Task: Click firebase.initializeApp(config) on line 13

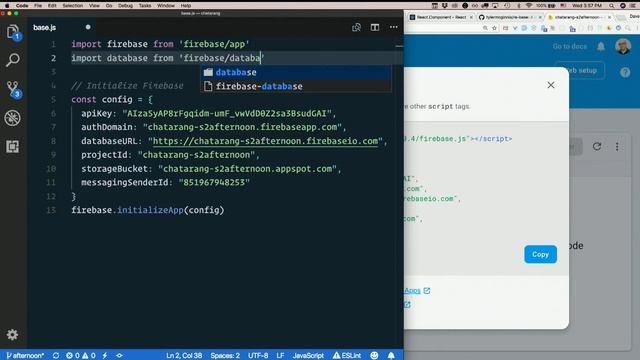Action: [x=148, y=210]
